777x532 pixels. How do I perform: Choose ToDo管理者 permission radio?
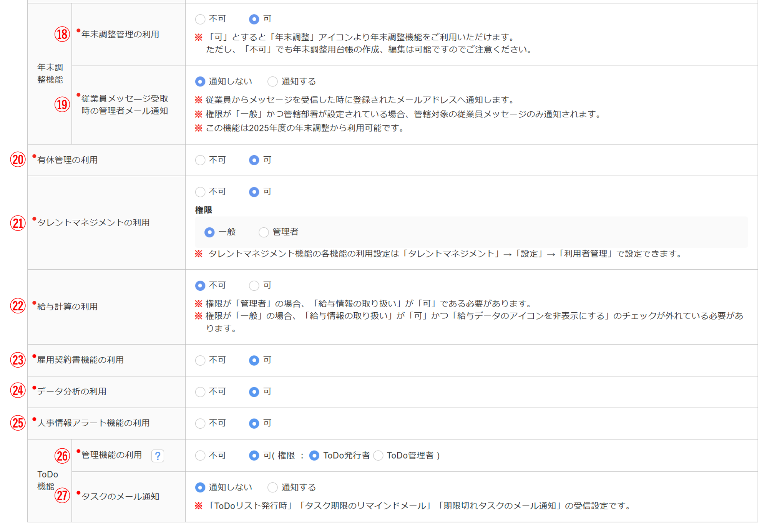(x=379, y=456)
